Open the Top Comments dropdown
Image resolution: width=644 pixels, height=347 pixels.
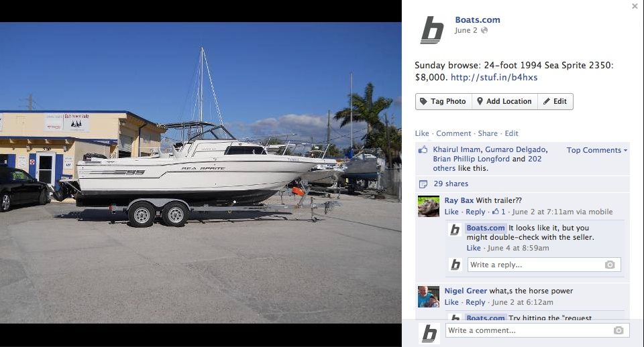pyautogui.click(x=597, y=150)
